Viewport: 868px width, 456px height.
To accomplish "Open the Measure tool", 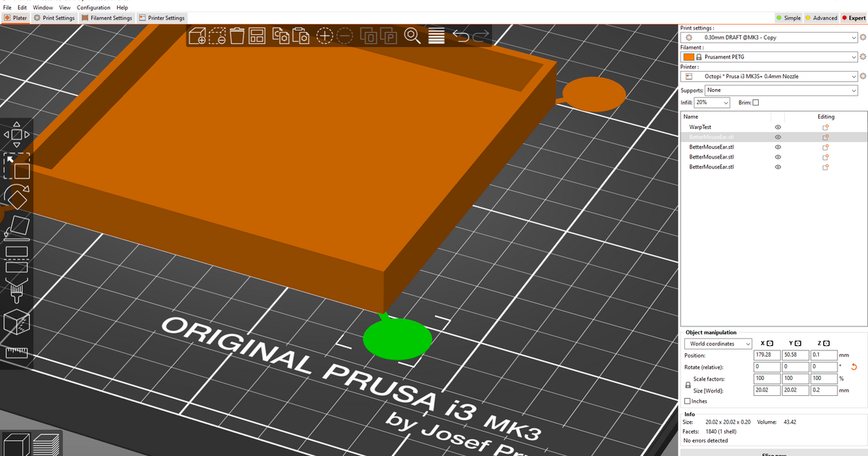I will (16, 352).
